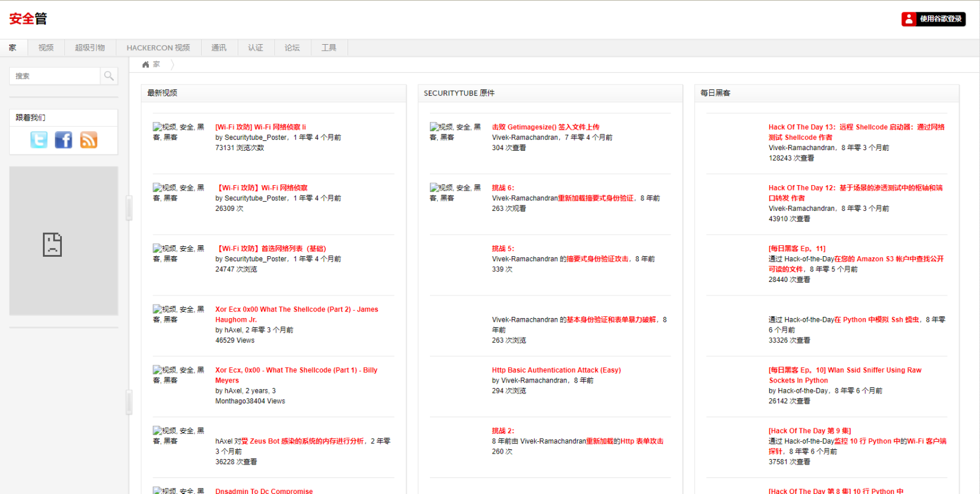Viewport: 980px width, 494px height.
Task: Focus the 搜索 input field
Action: coord(55,76)
